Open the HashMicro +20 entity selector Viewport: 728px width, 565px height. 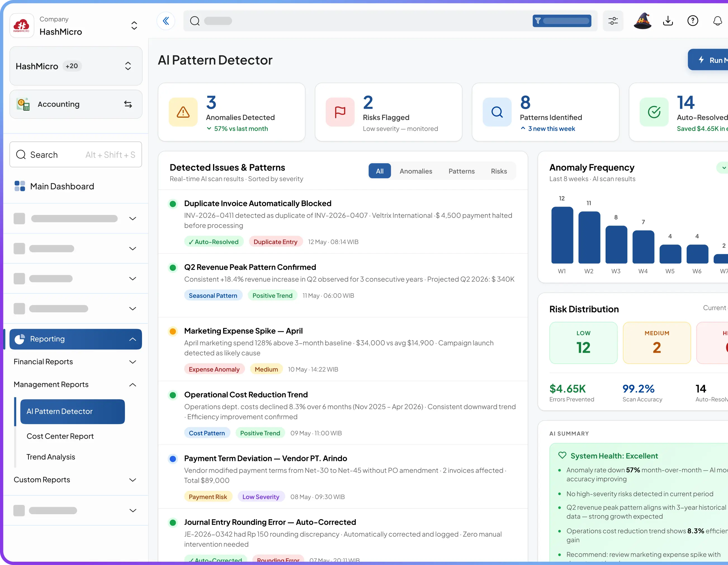coord(76,66)
